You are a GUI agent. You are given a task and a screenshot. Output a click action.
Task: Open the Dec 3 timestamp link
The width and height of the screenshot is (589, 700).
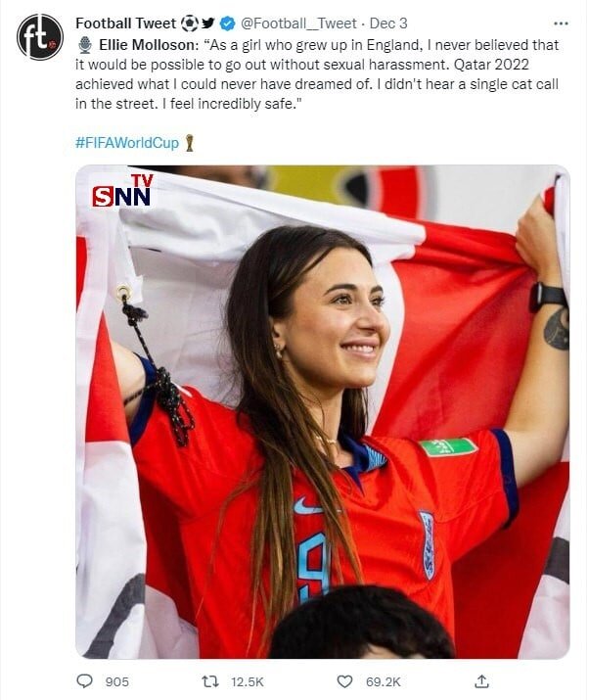click(x=388, y=23)
